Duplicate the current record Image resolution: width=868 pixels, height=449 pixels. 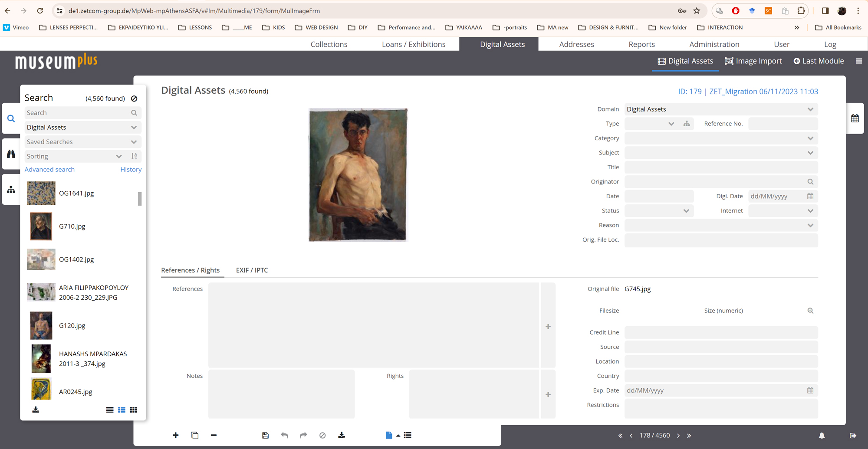194,435
